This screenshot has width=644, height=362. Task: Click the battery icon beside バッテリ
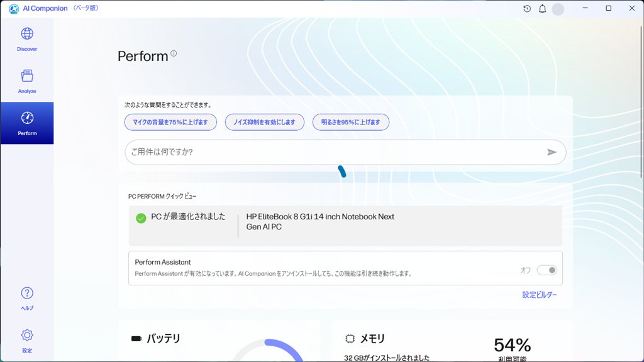coord(136,339)
